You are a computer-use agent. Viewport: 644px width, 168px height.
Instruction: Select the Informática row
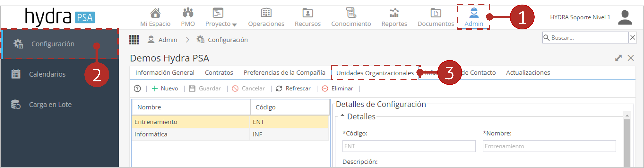[x=230, y=134]
